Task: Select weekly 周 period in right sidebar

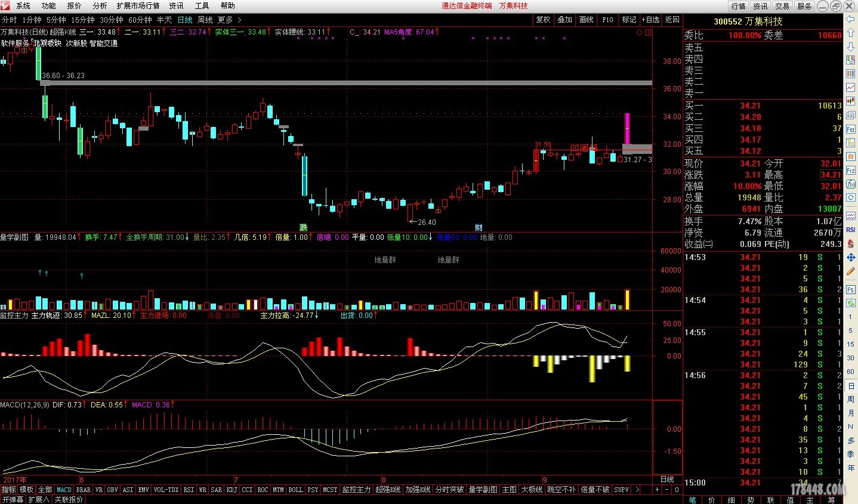Action: tap(851, 399)
